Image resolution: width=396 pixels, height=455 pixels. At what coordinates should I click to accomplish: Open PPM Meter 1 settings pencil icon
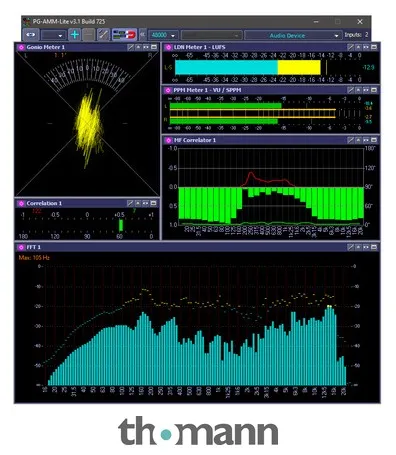click(x=350, y=90)
